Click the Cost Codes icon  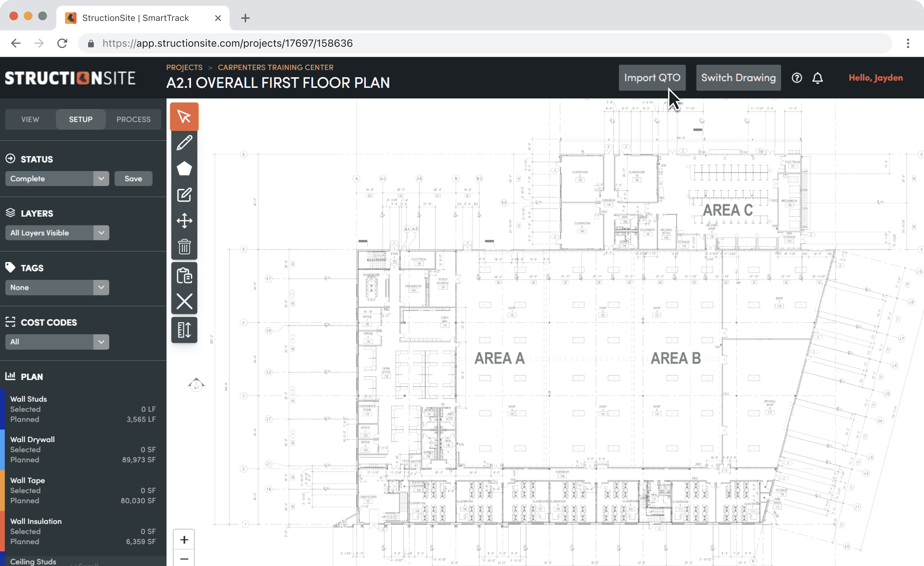tap(11, 322)
